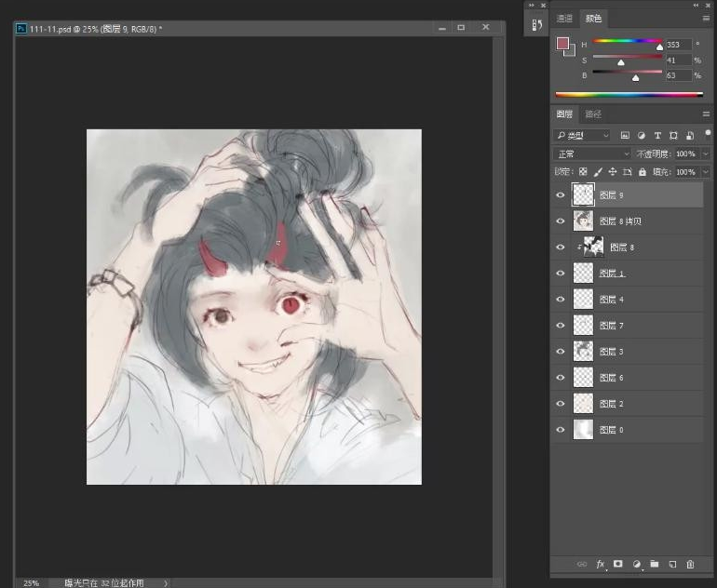Click lock all padlock icon
The width and height of the screenshot is (717, 588).
pos(643,172)
